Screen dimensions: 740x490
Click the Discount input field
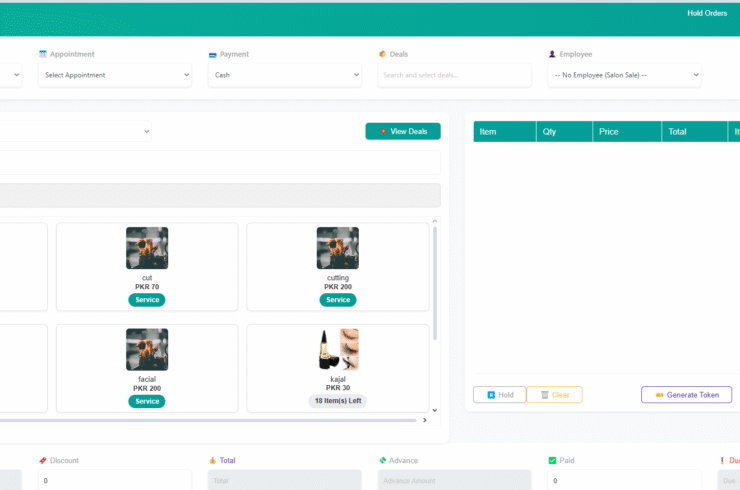115,480
